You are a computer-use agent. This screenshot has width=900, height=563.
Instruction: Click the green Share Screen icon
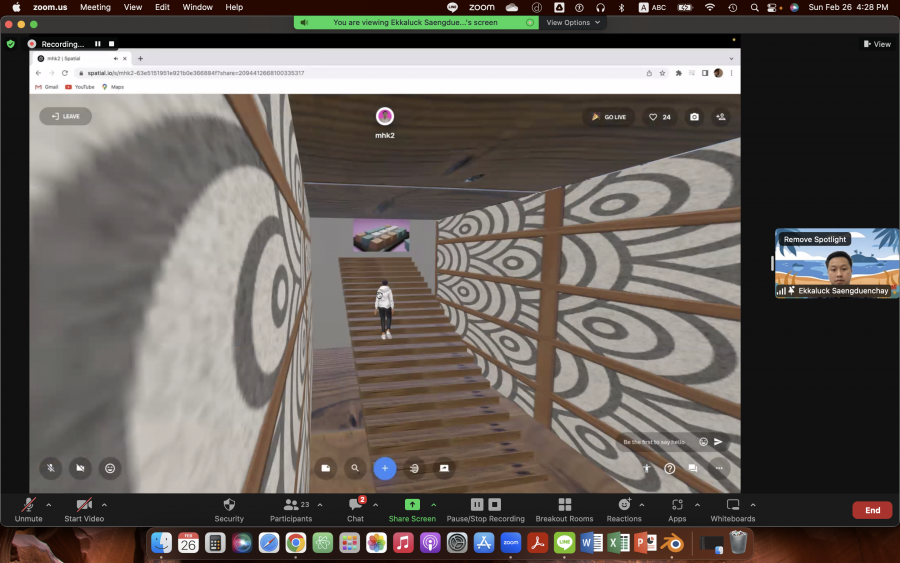coord(411,505)
